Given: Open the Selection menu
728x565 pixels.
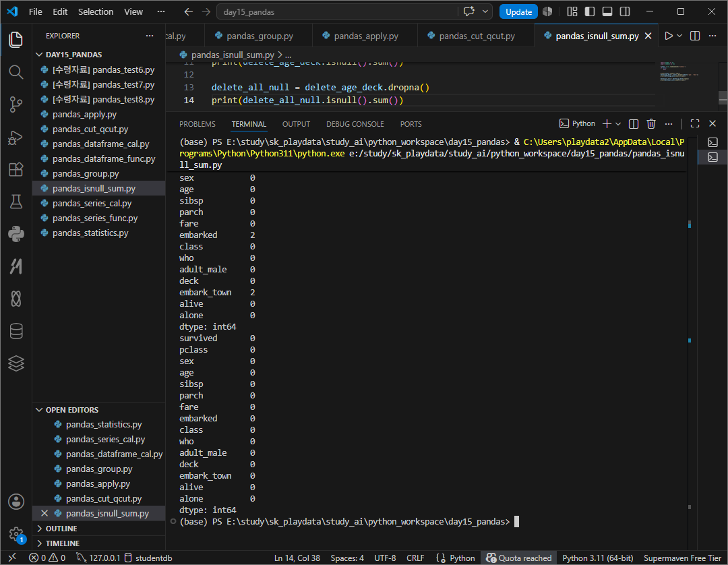Looking at the screenshot, I should click(96, 11).
